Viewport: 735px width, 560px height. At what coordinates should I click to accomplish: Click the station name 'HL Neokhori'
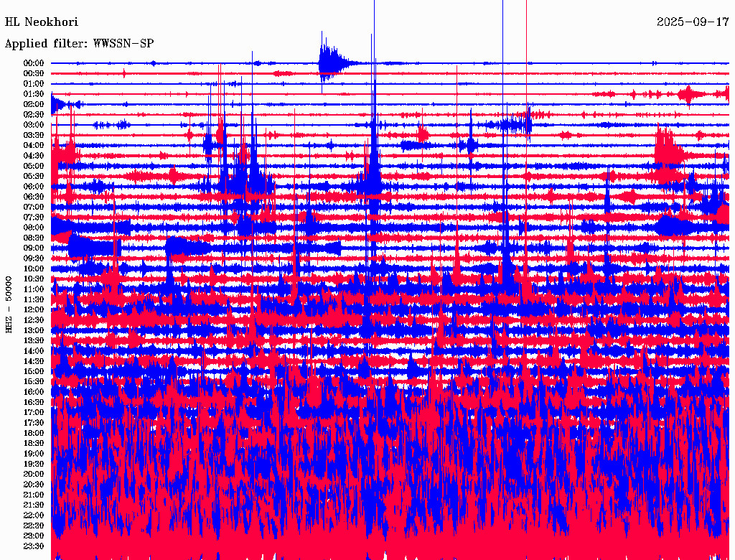[41, 22]
